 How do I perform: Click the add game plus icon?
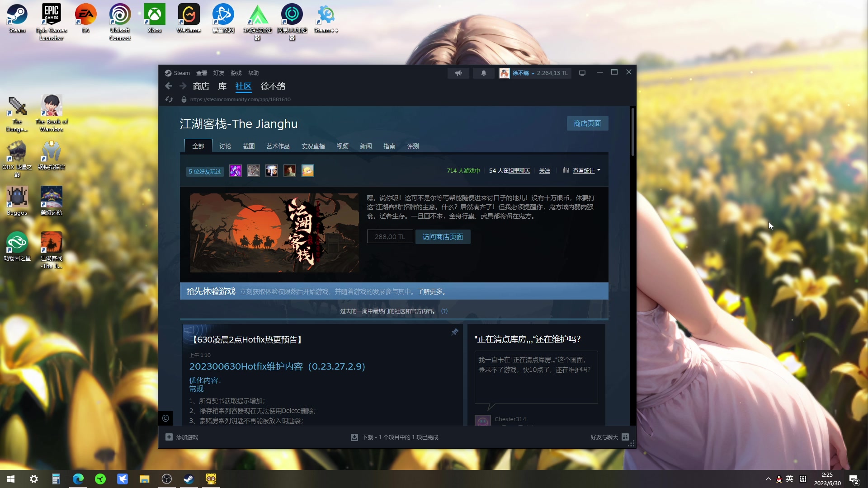pos(169,437)
